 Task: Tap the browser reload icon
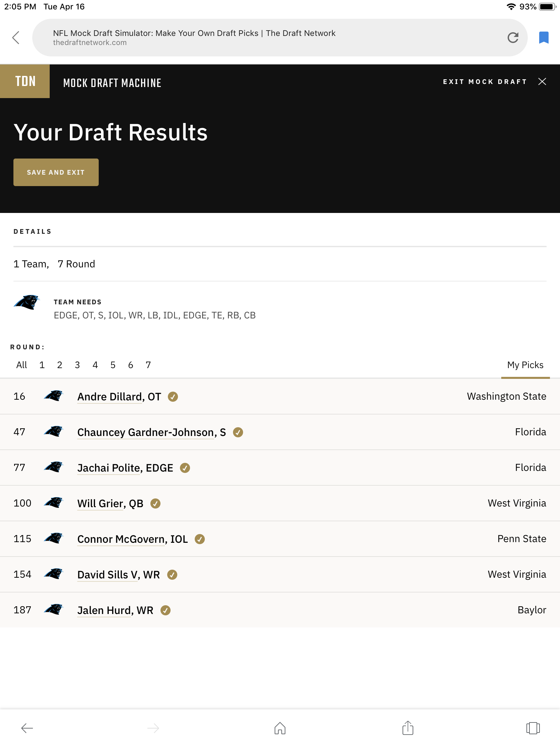(x=512, y=38)
